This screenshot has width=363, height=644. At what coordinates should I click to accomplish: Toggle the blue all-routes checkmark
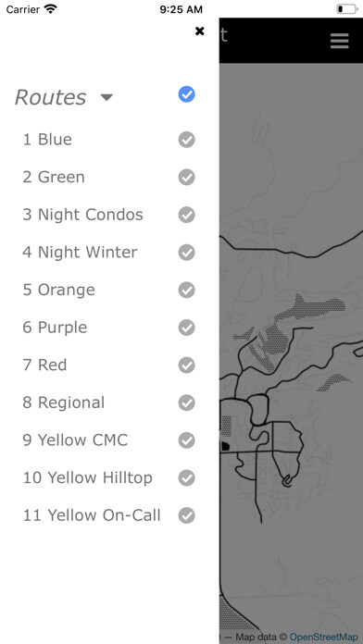coord(187,94)
